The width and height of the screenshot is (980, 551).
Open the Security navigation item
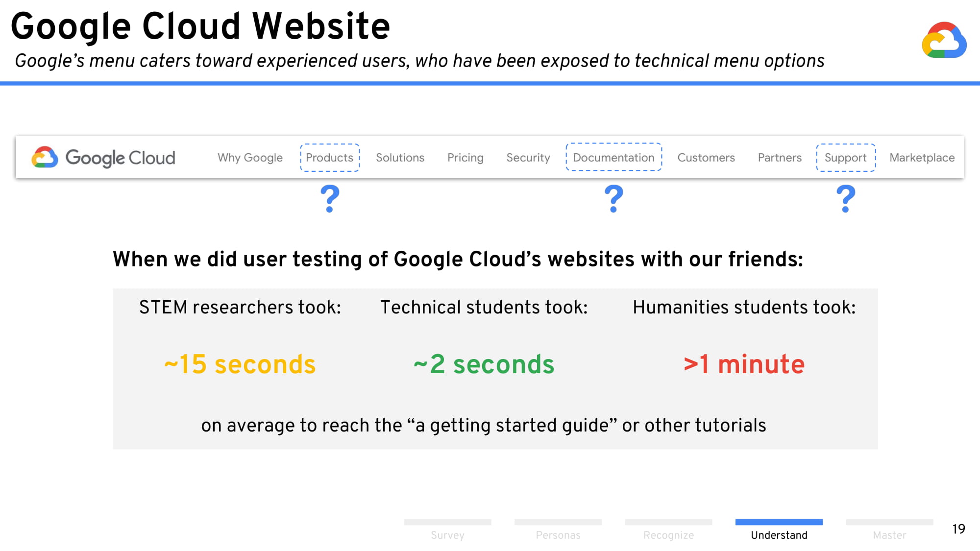click(528, 158)
